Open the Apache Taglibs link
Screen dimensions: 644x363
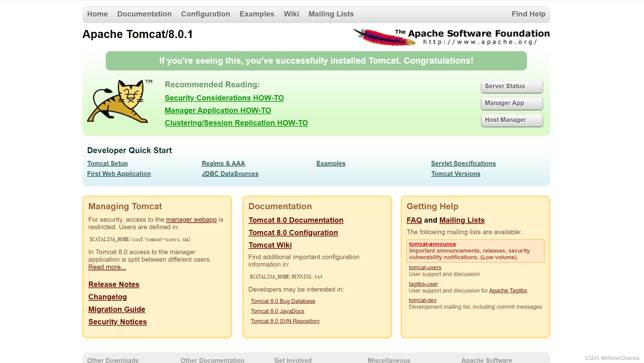click(x=508, y=291)
